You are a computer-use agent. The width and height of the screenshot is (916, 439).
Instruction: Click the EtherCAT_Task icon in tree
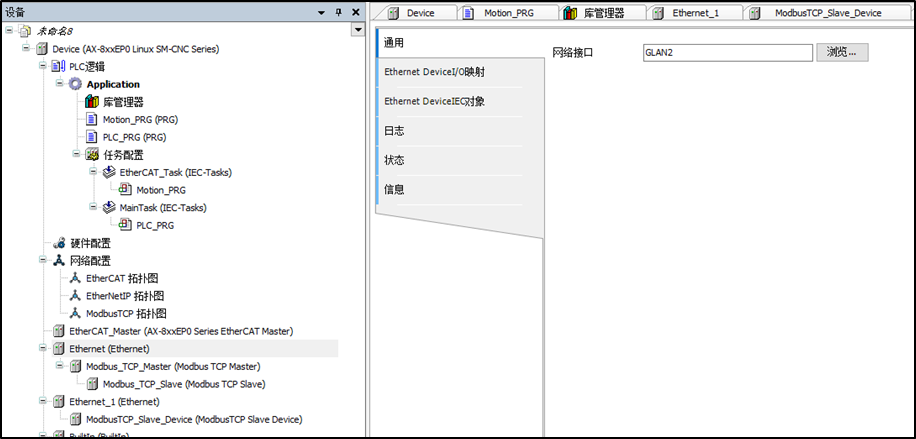[109, 173]
